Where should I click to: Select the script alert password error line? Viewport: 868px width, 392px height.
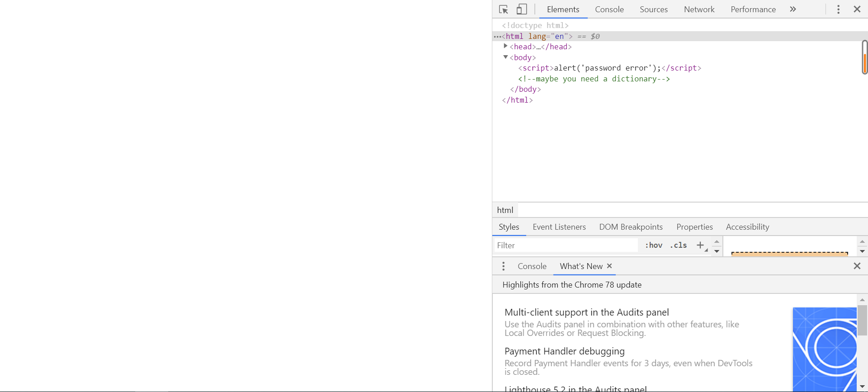(x=609, y=68)
